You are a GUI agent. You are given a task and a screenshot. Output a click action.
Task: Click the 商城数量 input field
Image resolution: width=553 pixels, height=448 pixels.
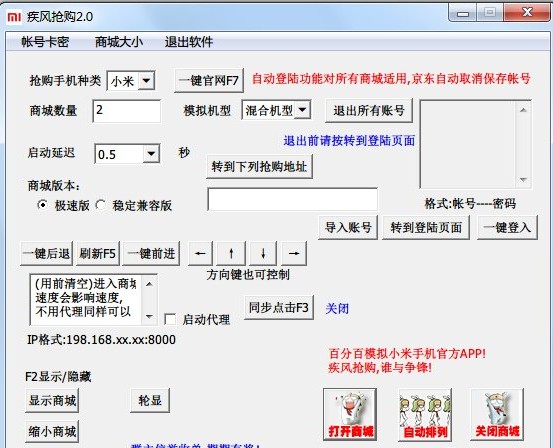127,111
